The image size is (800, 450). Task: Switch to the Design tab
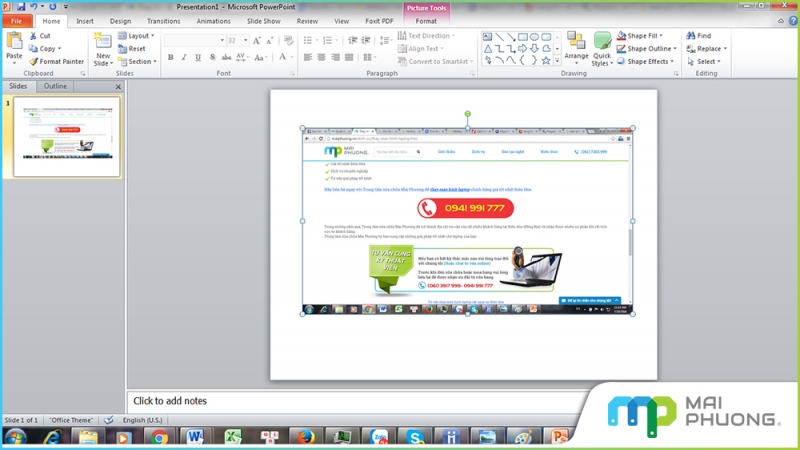click(x=120, y=21)
